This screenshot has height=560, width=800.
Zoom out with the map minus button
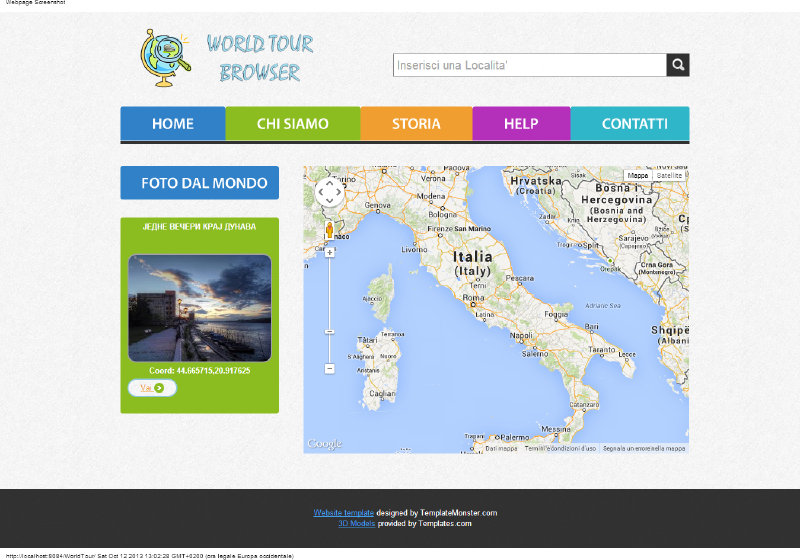pyautogui.click(x=330, y=368)
